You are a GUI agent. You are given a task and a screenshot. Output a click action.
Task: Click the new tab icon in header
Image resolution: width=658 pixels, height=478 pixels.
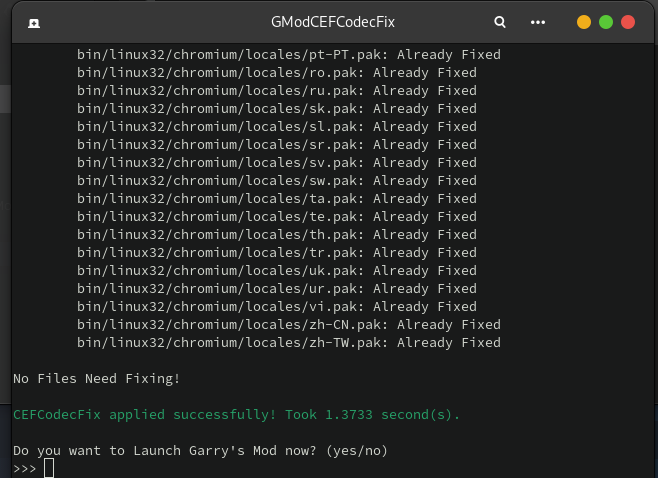(x=33, y=22)
